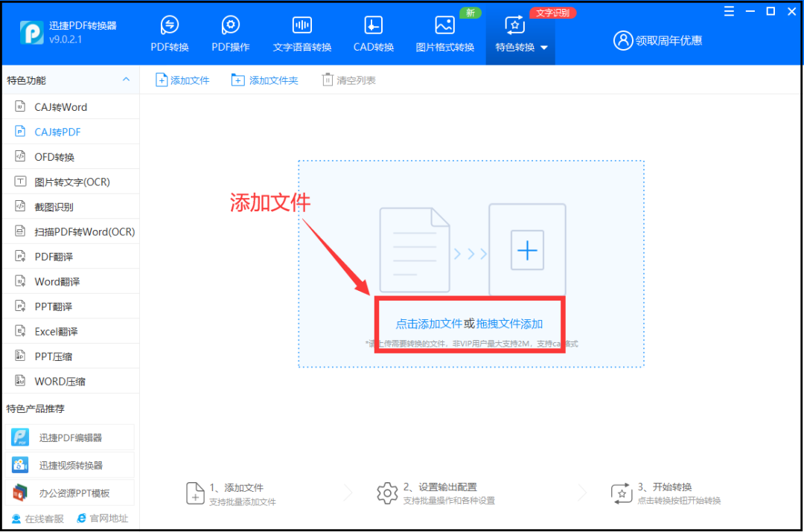Viewport: 804px width, 532px height.
Task: Open the 文字语音转换 tool
Action: point(301,26)
